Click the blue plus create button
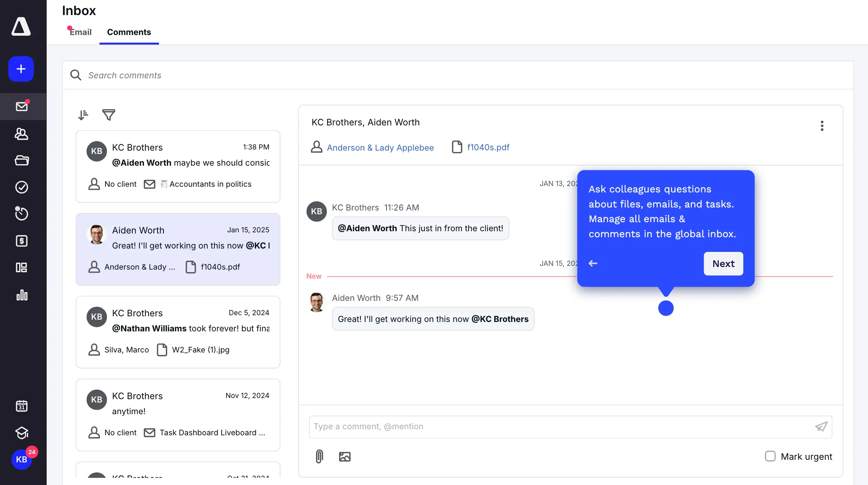The height and width of the screenshot is (485, 868). coord(21,69)
